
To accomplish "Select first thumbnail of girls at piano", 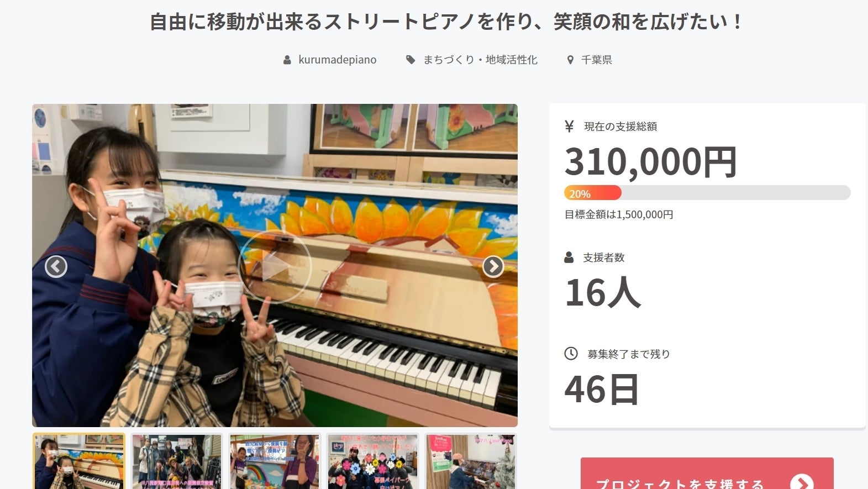I will click(79, 461).
